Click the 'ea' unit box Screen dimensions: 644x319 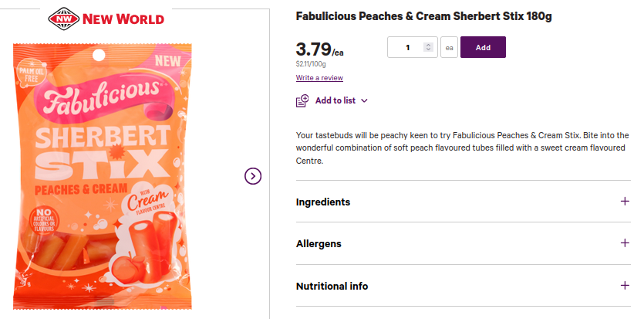point(449,48)
